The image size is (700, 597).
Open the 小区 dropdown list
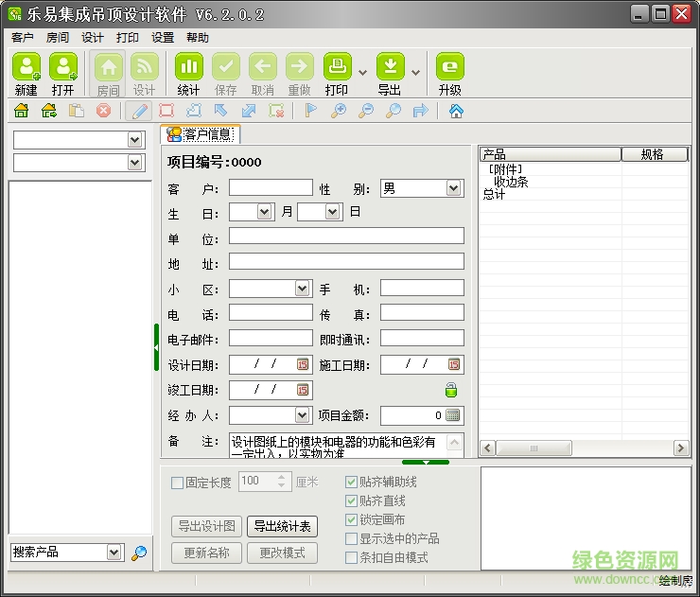click(x=303, y=289)
